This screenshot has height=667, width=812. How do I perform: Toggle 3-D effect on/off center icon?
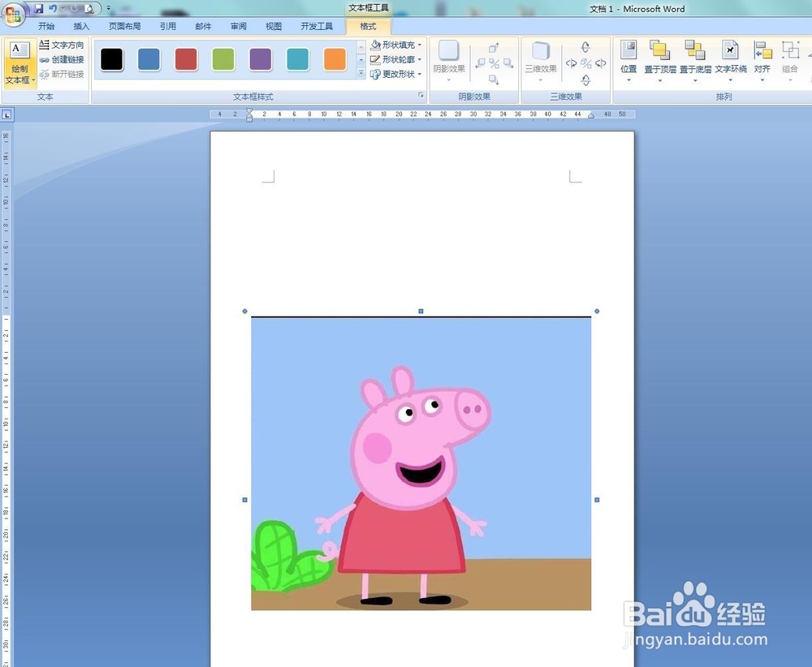585,63
